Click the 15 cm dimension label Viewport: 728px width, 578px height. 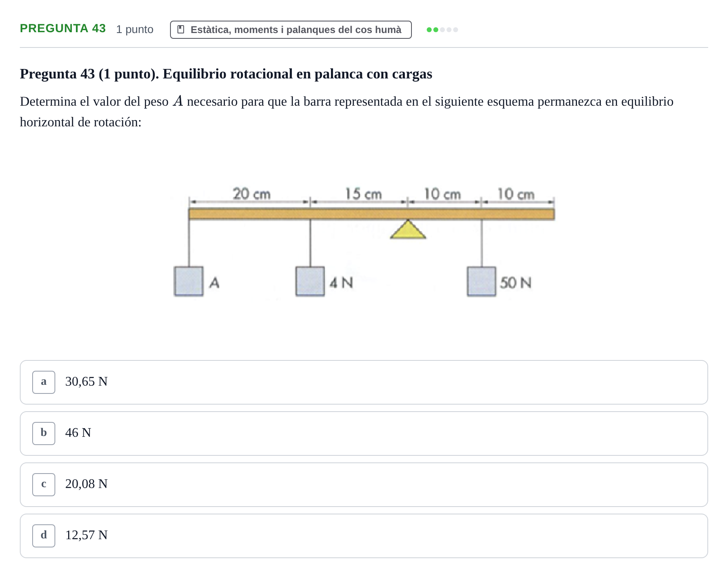tap(363, 194)
